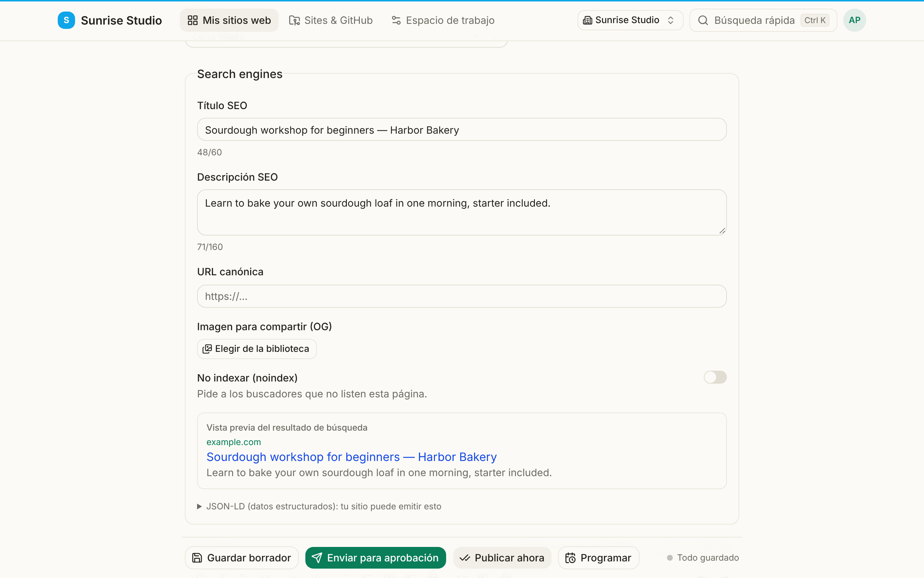Click the Sunrise Studio logo icon

pyautogui.click(x=66, y=20)
